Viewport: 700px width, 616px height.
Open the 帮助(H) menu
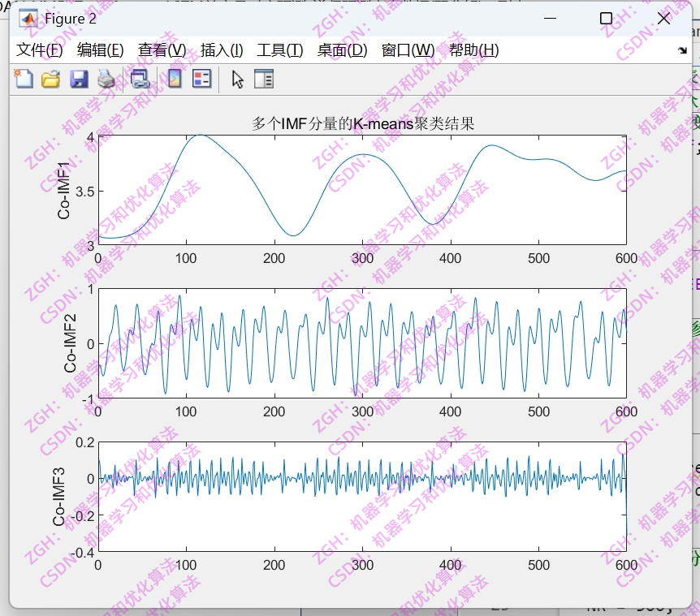(x=473, y=50)
